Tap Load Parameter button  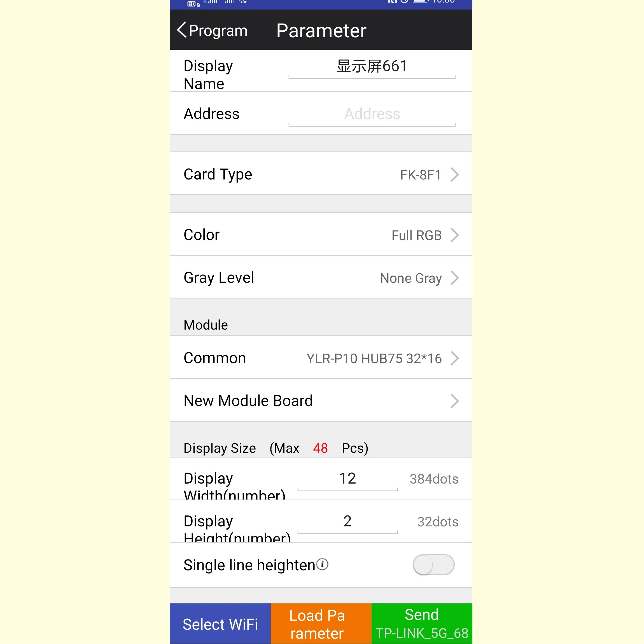(321, 624)
